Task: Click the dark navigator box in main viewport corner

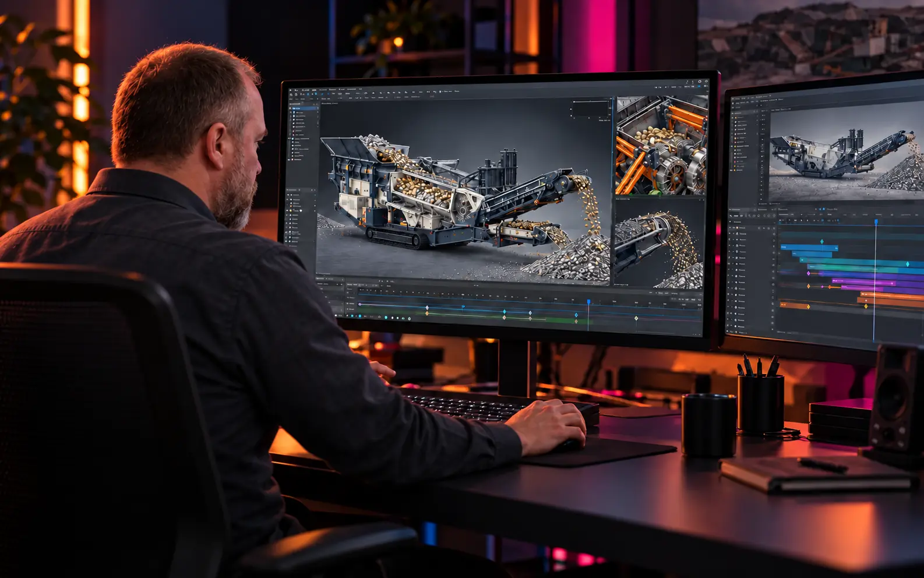Action: click(590, 108)
